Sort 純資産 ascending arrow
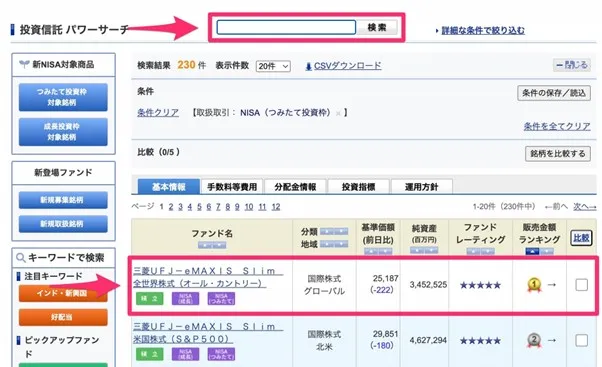 point(417,250)
